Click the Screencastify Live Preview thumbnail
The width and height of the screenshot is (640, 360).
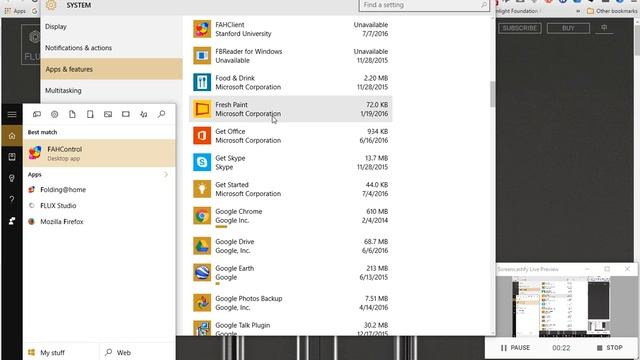561,307
